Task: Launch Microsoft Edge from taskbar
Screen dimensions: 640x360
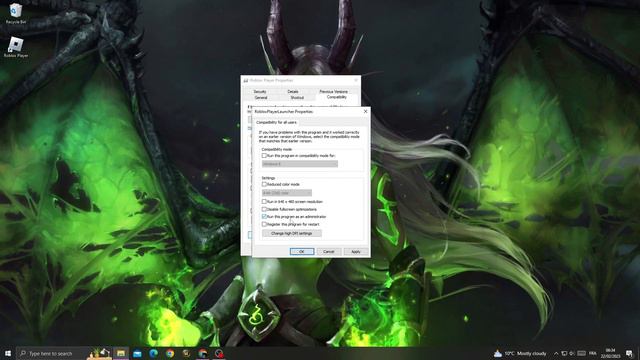Action: tap(153, 353)
